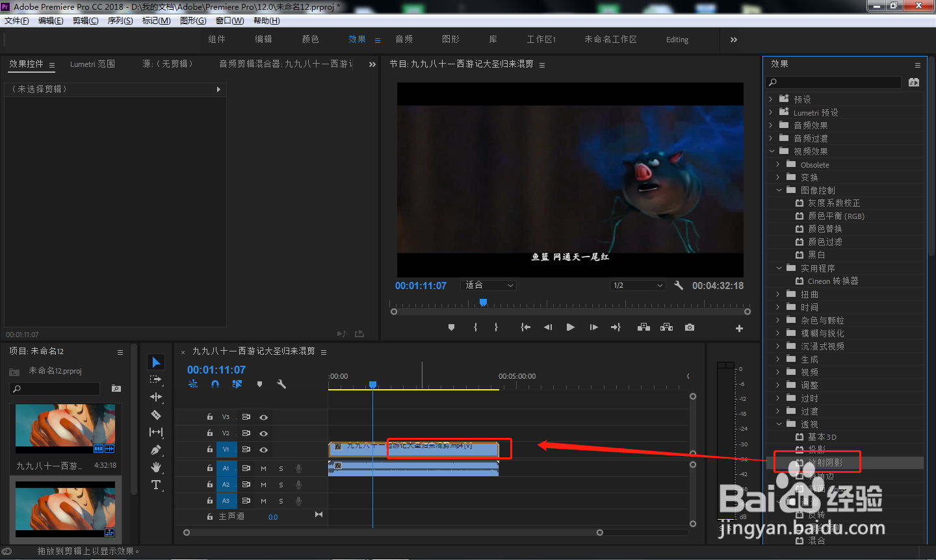The width and height of the screenshot is (936, 560).
Task: Open the 文件 menu
Action: (17, 21)
